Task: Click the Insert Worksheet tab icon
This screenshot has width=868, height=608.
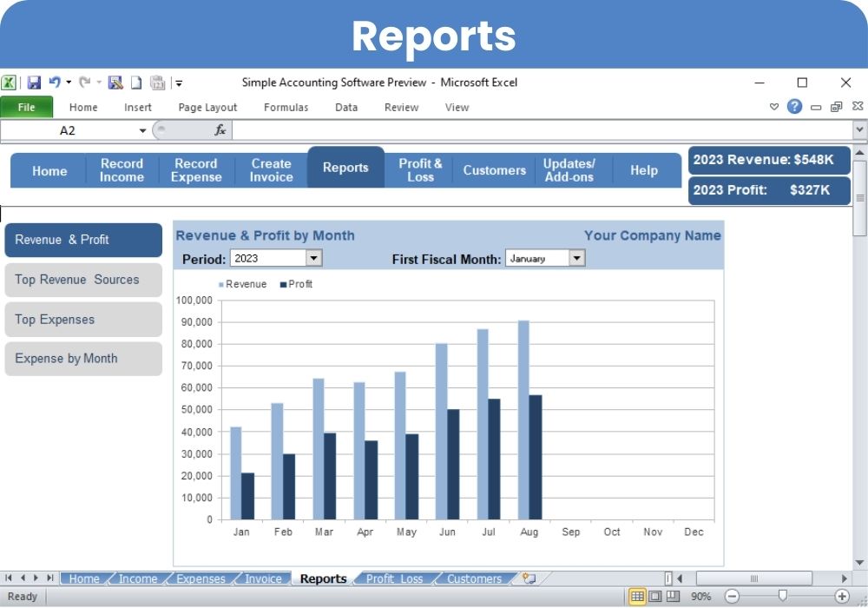Action: 529,579
